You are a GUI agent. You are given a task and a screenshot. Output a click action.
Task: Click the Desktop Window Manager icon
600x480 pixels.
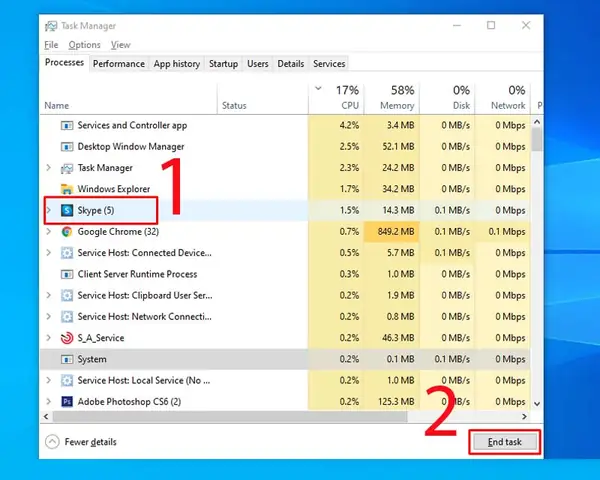(67, 147)
